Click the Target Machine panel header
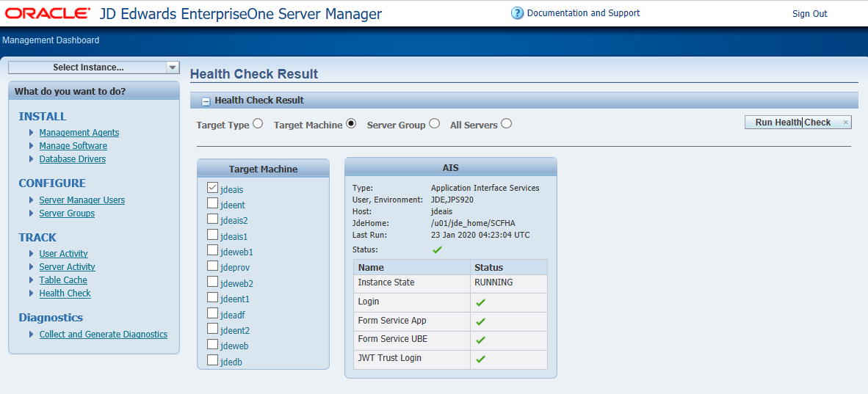The image size is (868, 394). coord(264,169)
